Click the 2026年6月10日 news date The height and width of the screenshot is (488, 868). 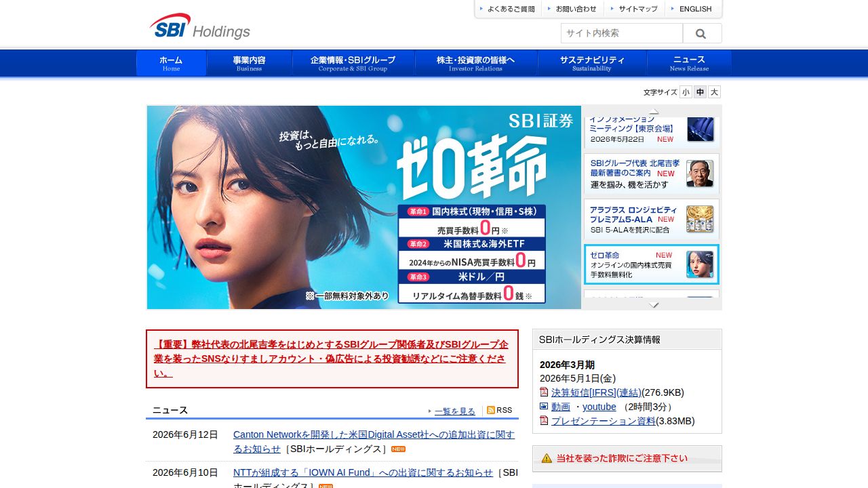click(x=185, y=472)
